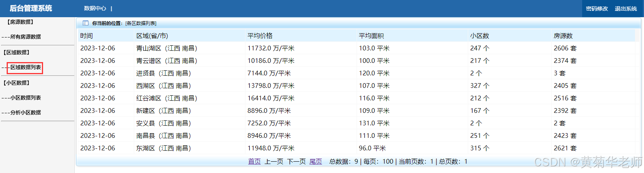Open 分析小区数据 in the sidebar
This screenshot has width=644, height=173.
[x=25, y=112]
